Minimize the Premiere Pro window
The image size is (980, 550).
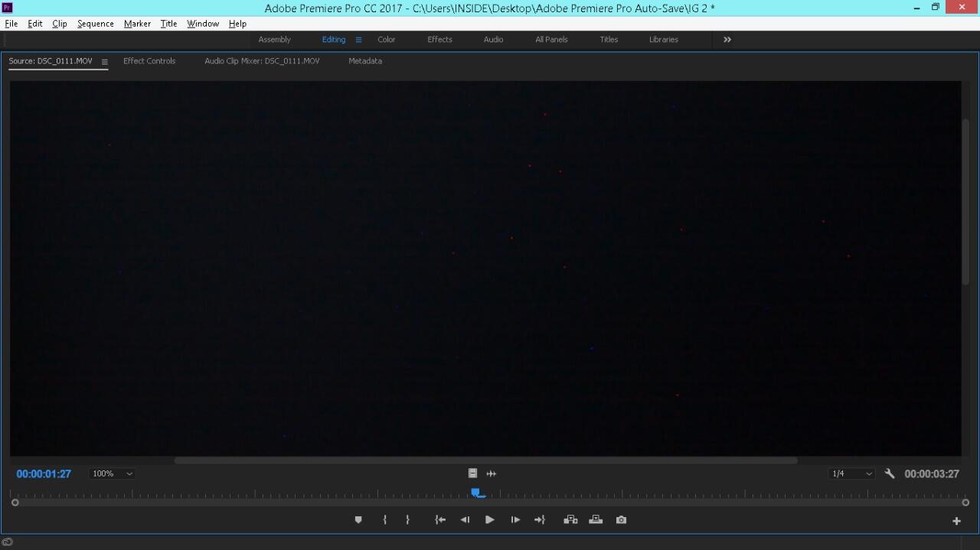(917, 8)
